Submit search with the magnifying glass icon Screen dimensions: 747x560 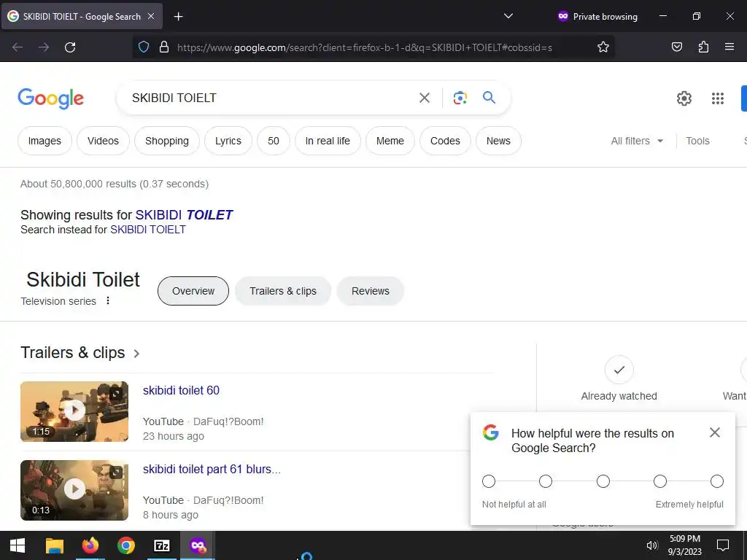(x=489, y=98)
